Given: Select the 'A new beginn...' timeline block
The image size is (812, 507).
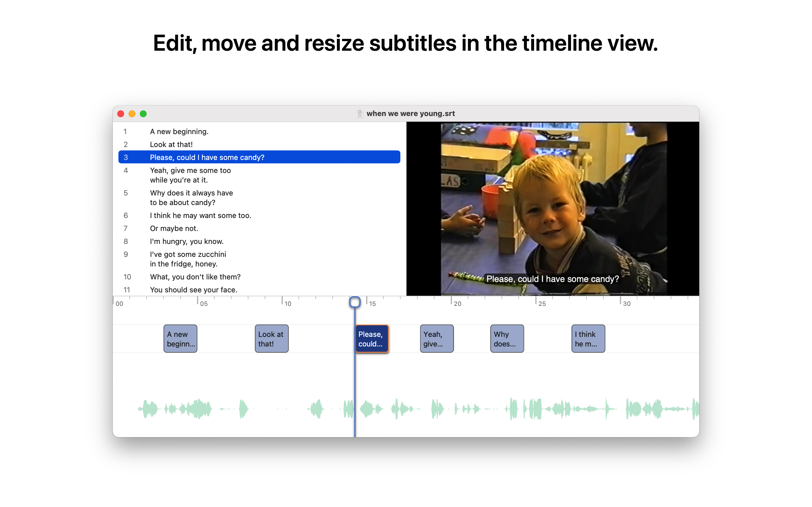Looking at the screenshot, I should click(x=180, y=339).
